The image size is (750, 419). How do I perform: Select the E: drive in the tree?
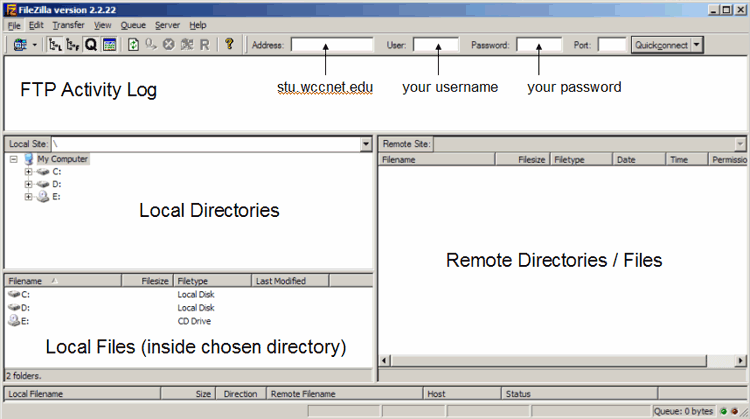56,196
